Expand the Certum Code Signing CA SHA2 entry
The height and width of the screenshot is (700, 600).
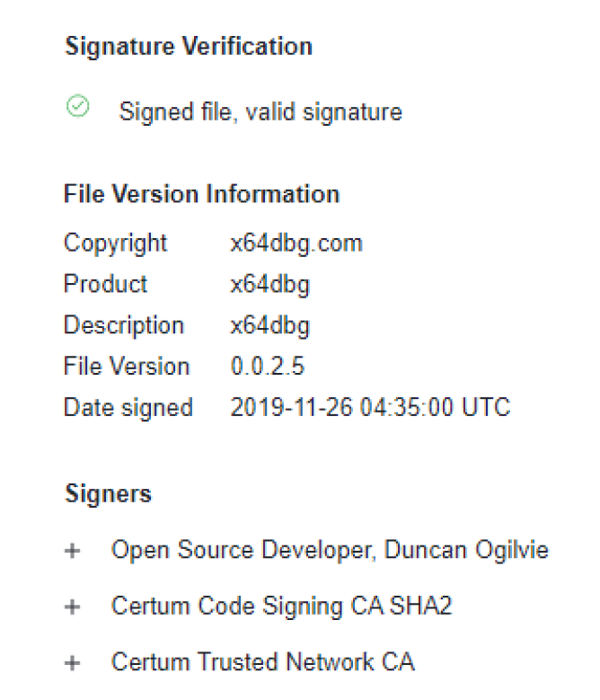click(x=73, y=607)
